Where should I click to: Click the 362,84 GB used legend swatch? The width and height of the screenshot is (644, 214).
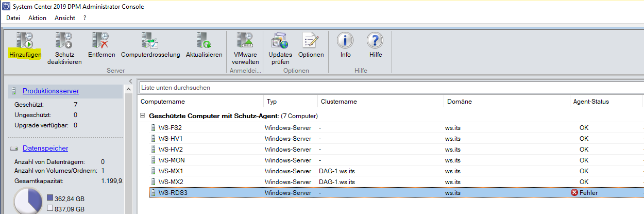(x=49, y=197)
